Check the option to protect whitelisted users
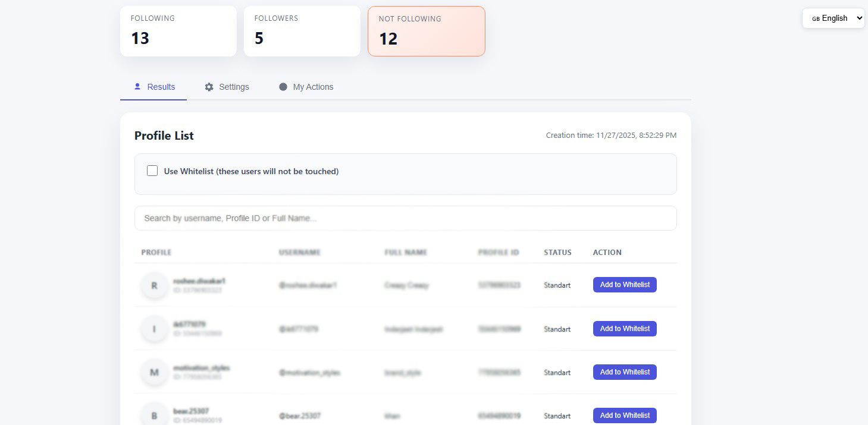Image resolution: width=868 pixels, height=425 pixels. (x=152, y=171)
